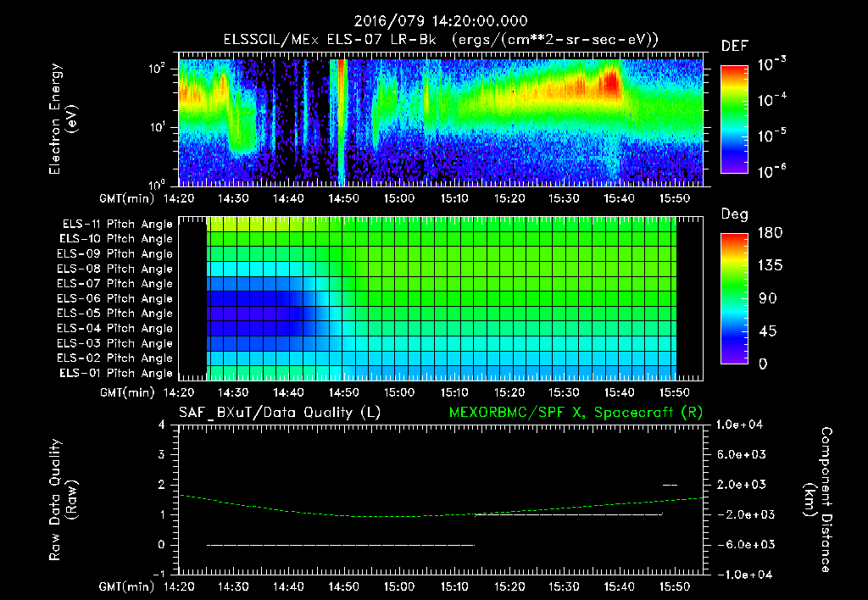The image size is (868, 600).
Task: Click the ELS-08 Pitch Angle row label
Action: (x=115, y=269)
